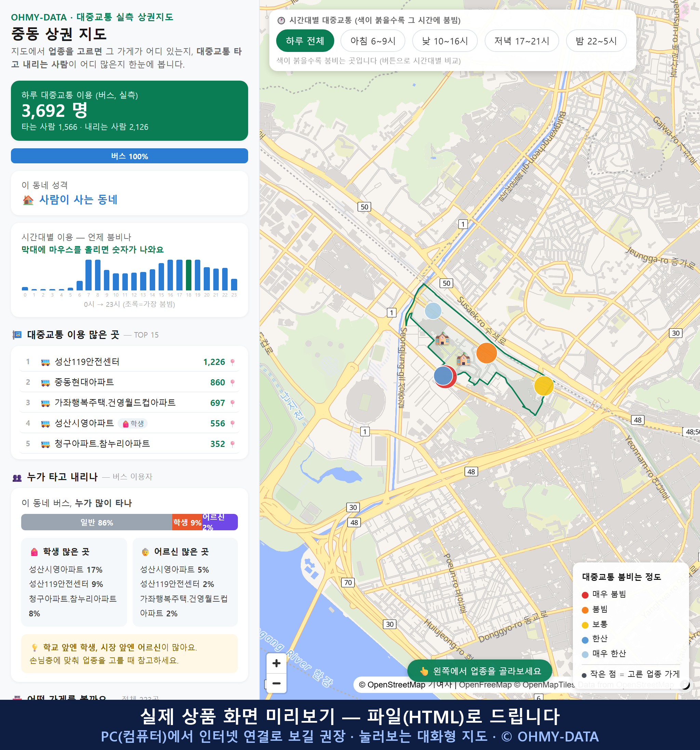Click the lightbulb icon in the yellow tip box

click(35, 648)
